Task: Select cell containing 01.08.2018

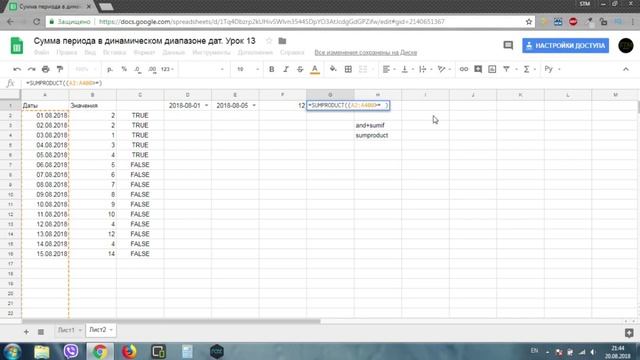Action: coord(45,116)
